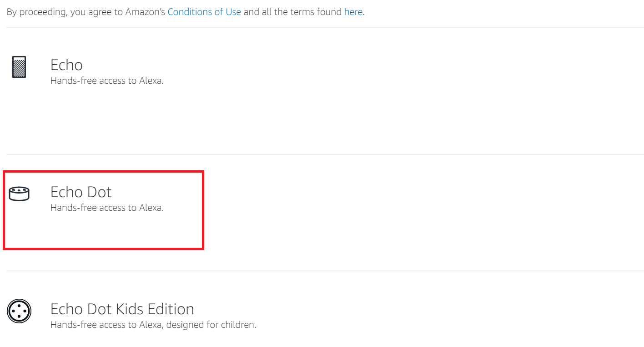Click the word "Dot" in the highlighted Echo Dot title
Image resolution: width=644 pixels, height=347 pixels.
tap(100, 192)
